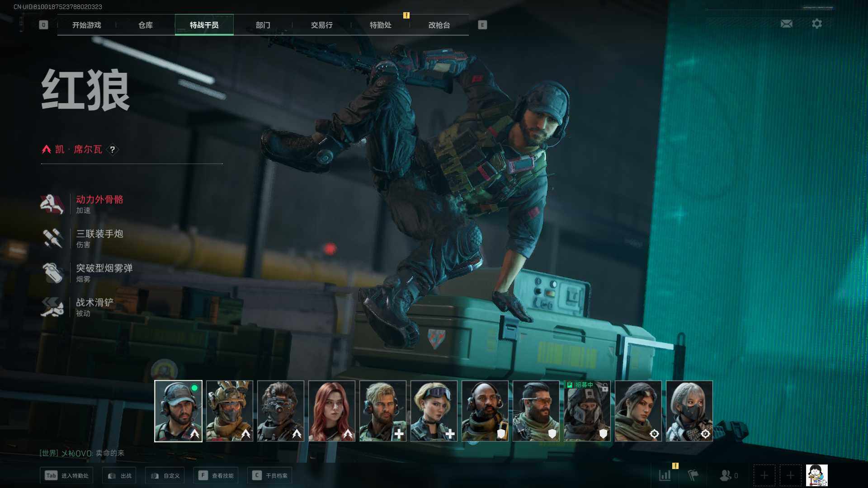The height and width of the screenshot is (488, 868).
Task: Click the 出战 deploy button
Action: pyautogui.click(x=119, y=475)
